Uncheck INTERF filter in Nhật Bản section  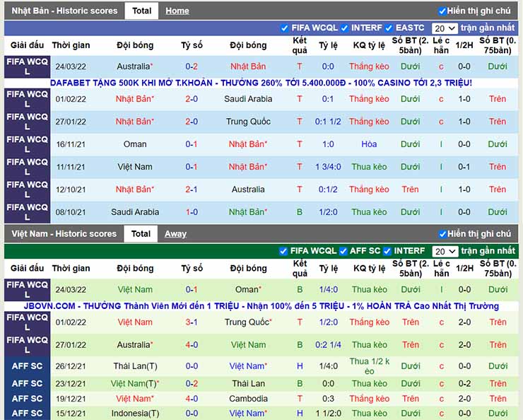pyautogui.click(x=344, y=28)
